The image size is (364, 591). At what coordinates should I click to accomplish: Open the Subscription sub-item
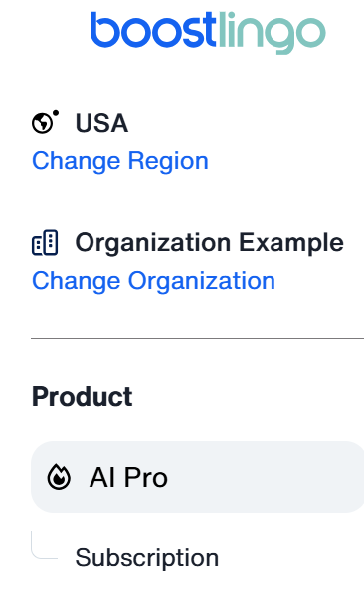pos(147,558)
